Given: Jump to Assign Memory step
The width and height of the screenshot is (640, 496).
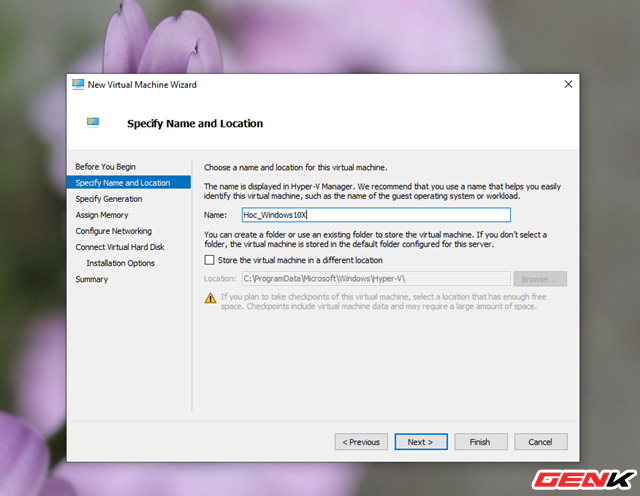Looking at the screenshot, I should click(x=102, y=215).
